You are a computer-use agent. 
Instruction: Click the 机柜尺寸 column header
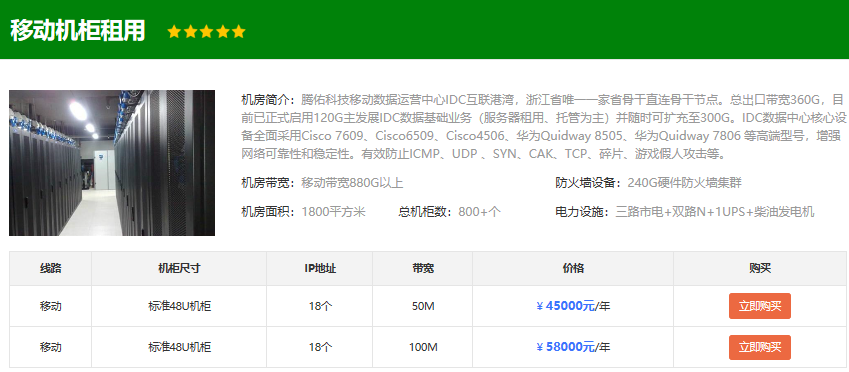tap(179, 269)
